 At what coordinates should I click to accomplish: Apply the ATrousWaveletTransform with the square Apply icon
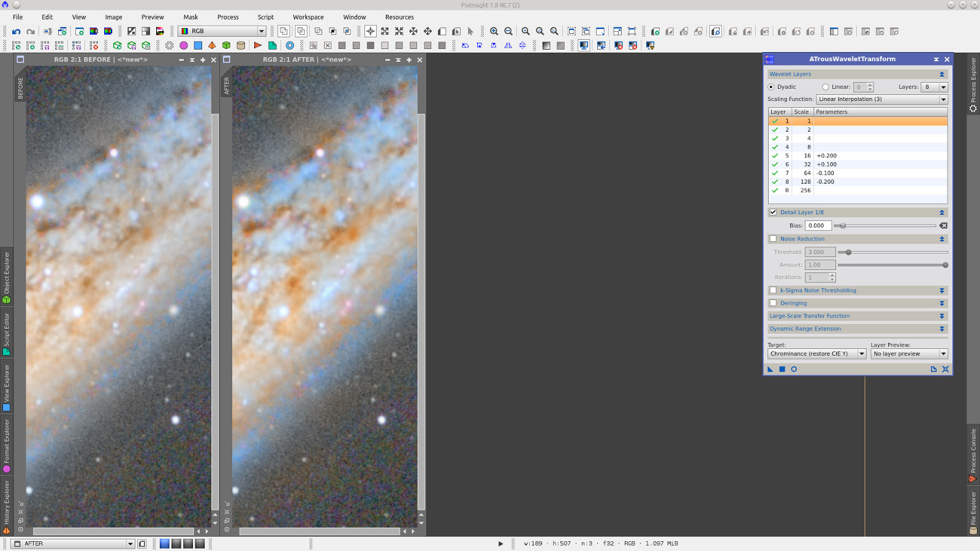point(783,369)
